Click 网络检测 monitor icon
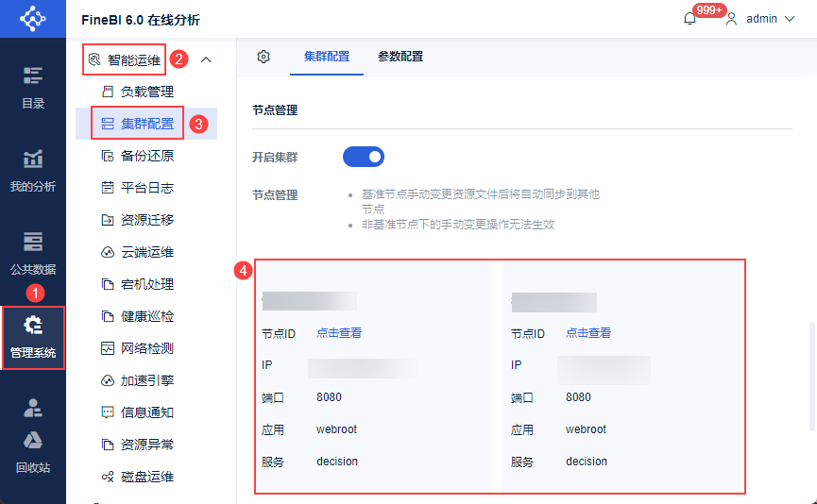 coord(108,348)
